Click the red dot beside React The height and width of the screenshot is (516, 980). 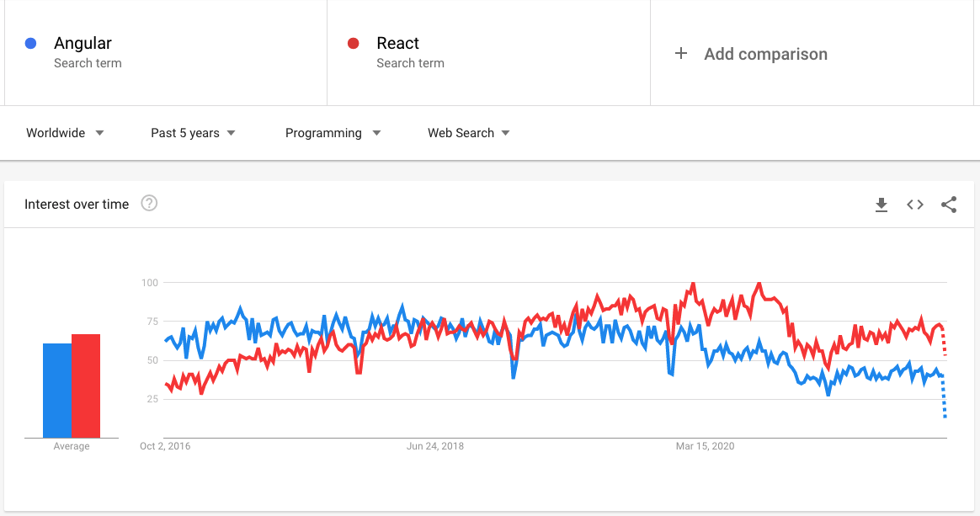point(354,44)
